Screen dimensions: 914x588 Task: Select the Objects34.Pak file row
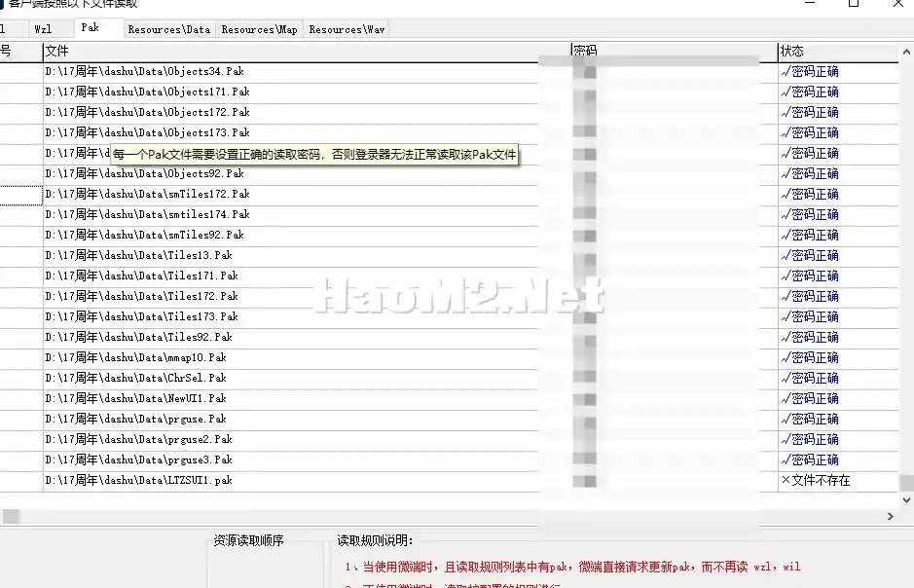click(x=449, y=72)
